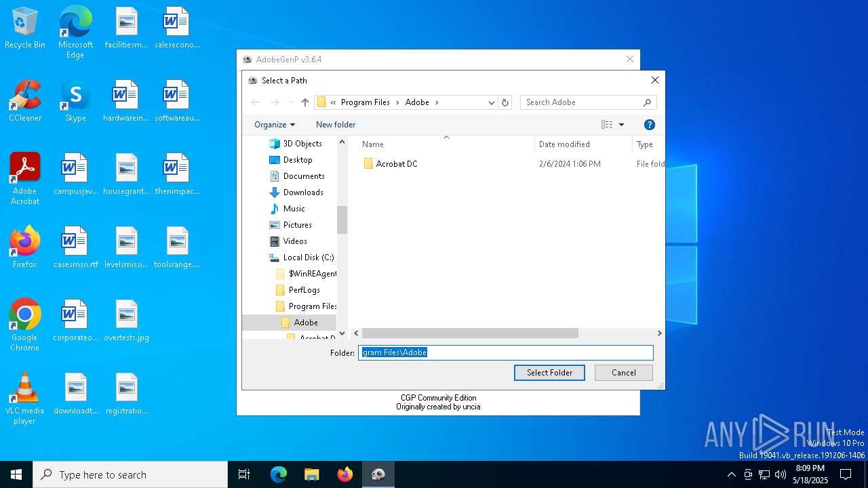Image resolution: width=868 pixels, height=488 pixels.
Task: Open the view options dropdown arrow
Action: tap(621, 125)
